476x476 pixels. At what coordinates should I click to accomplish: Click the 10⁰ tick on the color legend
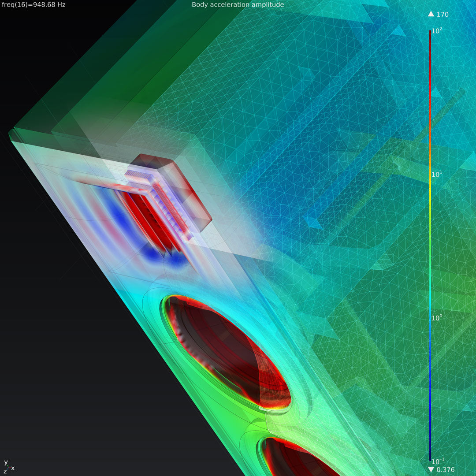pyautogui.click(x=437, y=317)
